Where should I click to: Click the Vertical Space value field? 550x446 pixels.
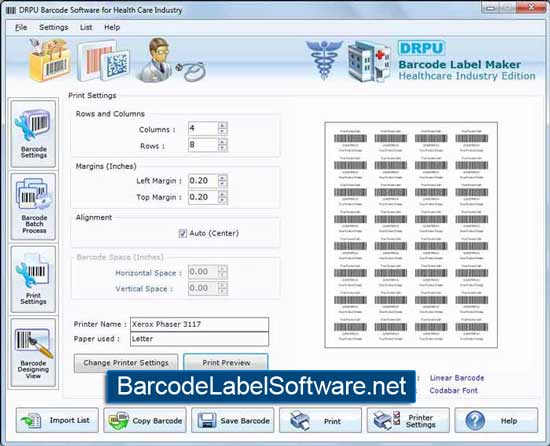click(203, 288)
